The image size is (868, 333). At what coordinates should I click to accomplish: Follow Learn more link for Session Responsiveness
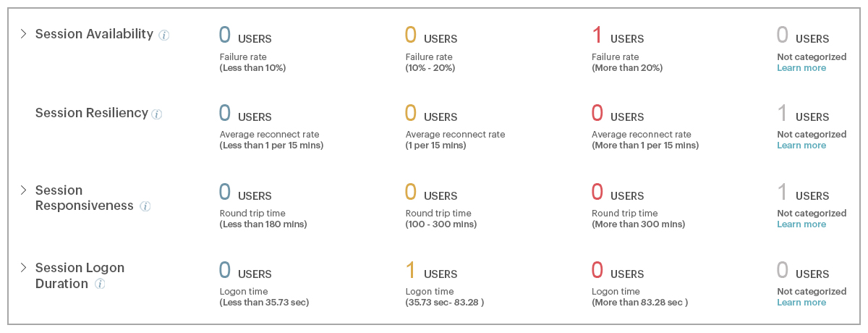tap(801, 224)
